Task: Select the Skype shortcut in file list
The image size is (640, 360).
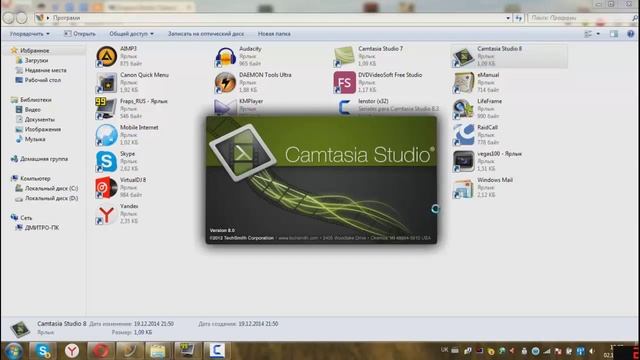Action: (x=107, y=161)
